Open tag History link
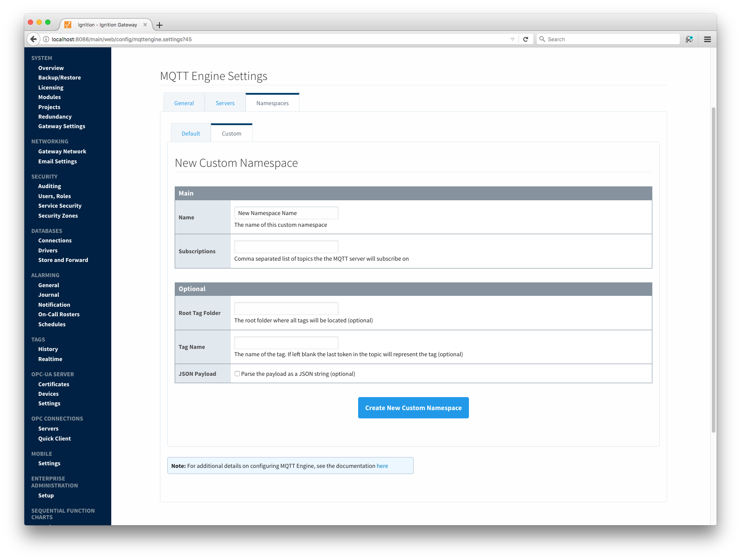The height and width of the screenshot is (560, 741). (x=48, y=349)
